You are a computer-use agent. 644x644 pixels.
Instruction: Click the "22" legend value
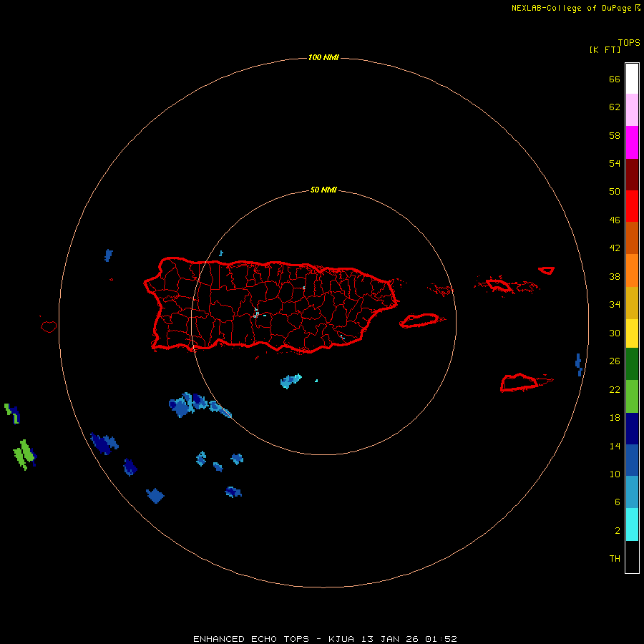[x=615, y=389]
